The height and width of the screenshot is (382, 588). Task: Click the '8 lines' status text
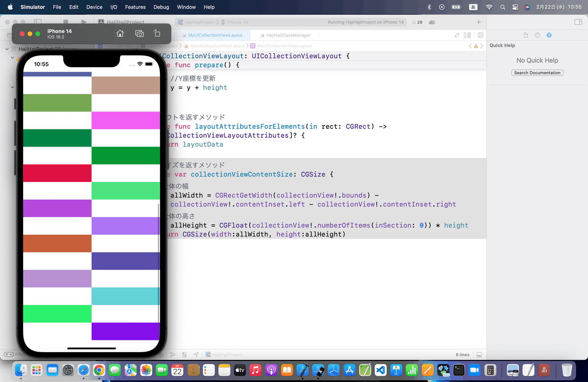(x=463, y=355)
